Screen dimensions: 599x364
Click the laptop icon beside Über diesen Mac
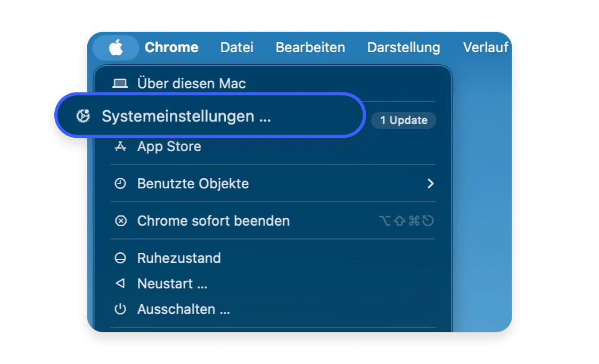[121, 84]
